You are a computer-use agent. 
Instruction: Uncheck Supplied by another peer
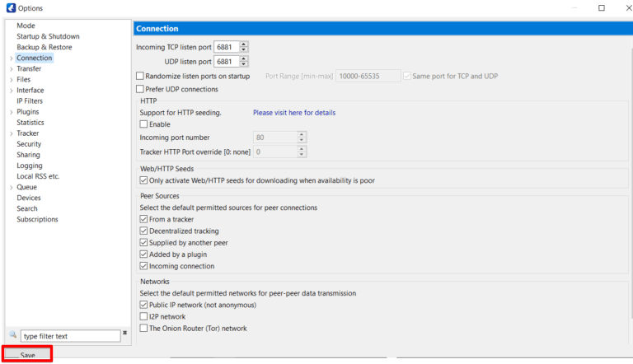(143, 242)
